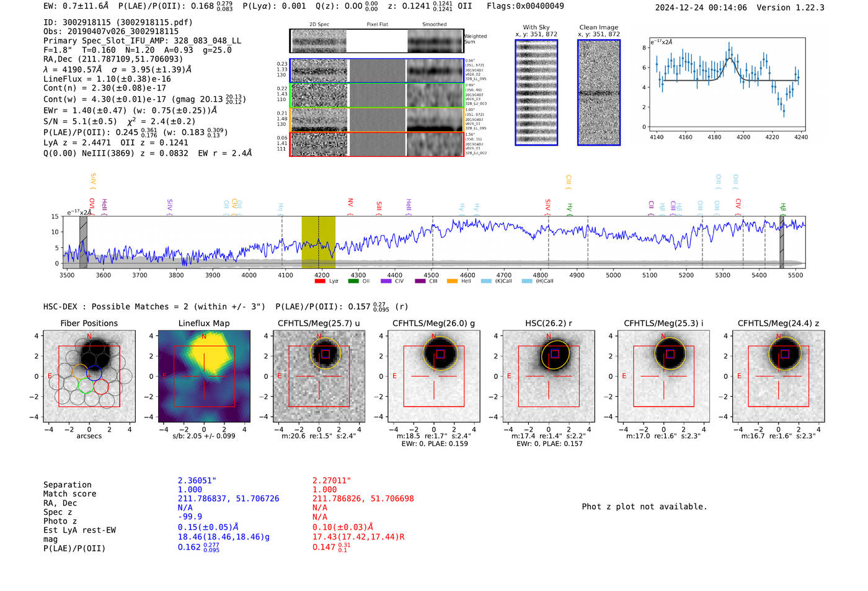Select the Primary Spec_Slot_IFU_AMP line
The height and width of the screenshot is (591, 868).
pyautogui.click(x=142, y=41)
